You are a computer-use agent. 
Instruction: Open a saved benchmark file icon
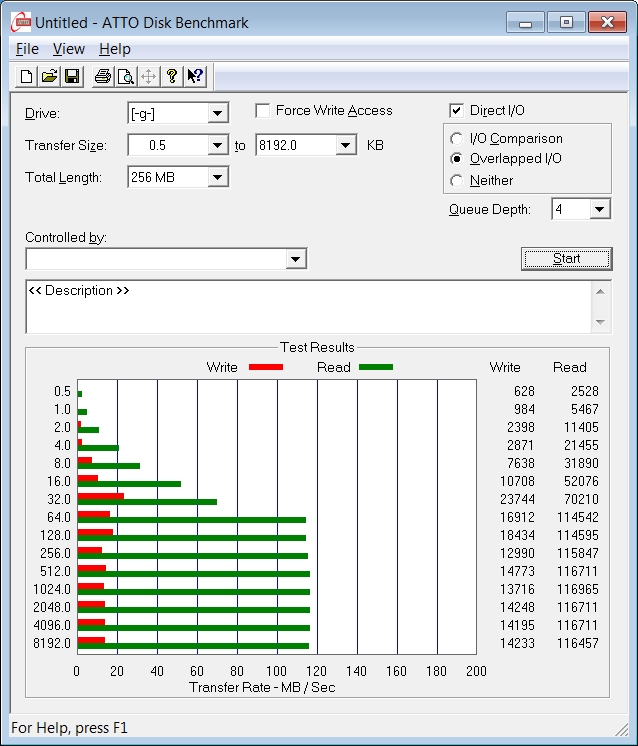(49, 77)
